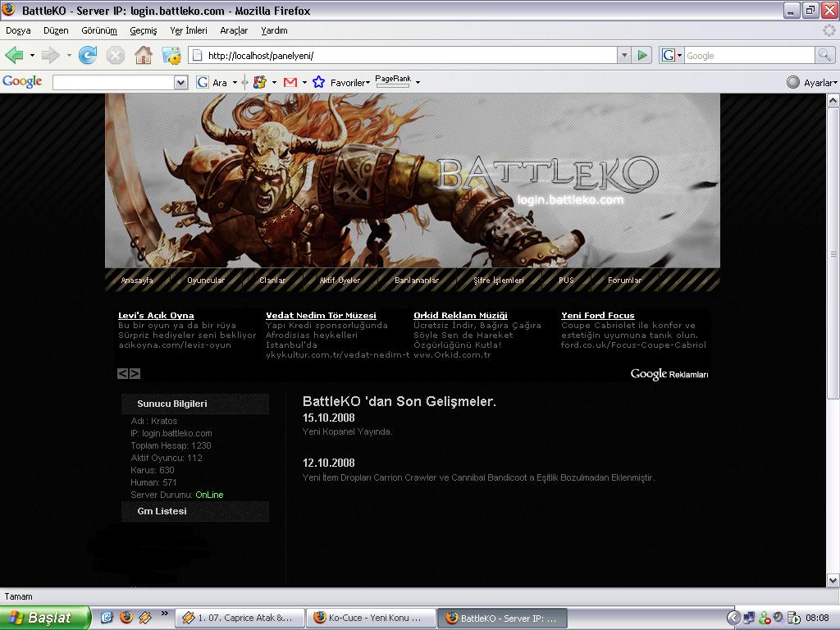The image size is (840, 630).
Task: Open the Clanlar navigation item
Action: point(272,281)
